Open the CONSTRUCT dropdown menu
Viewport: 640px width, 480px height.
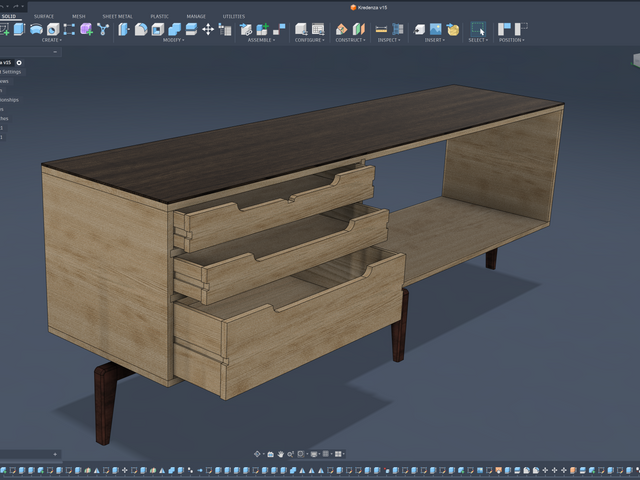350,40
